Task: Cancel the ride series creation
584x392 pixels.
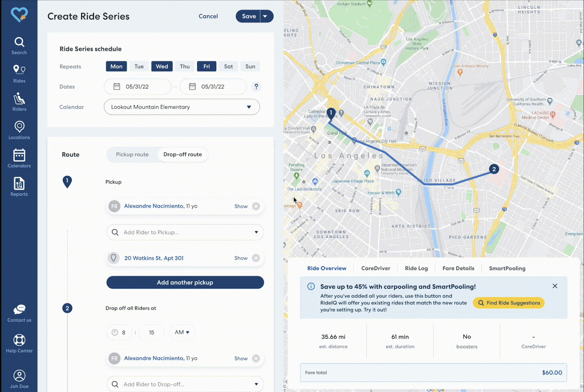Action: [x=208, y=16]
